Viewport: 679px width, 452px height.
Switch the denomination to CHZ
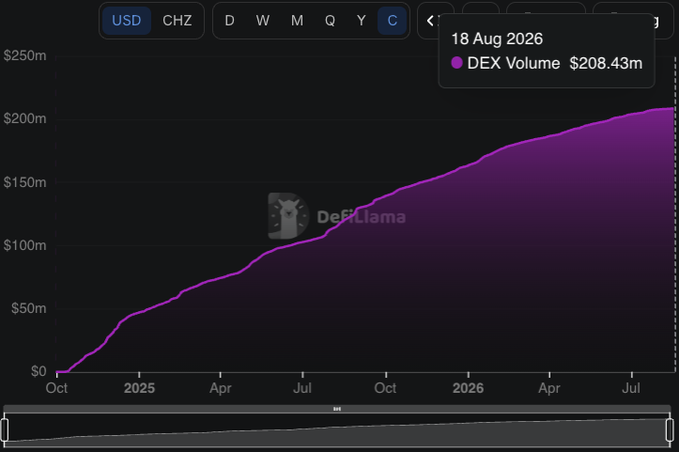coord(177,20)
